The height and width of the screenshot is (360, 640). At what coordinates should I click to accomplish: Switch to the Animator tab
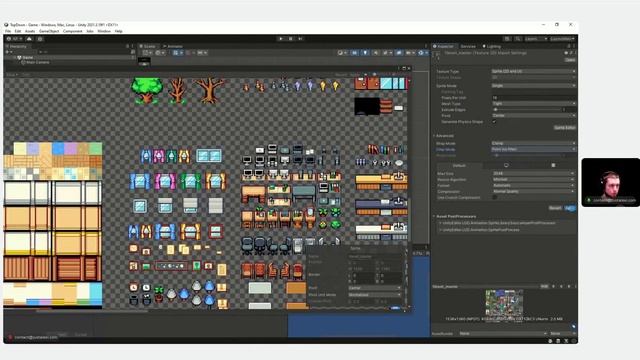coord(173,47)
